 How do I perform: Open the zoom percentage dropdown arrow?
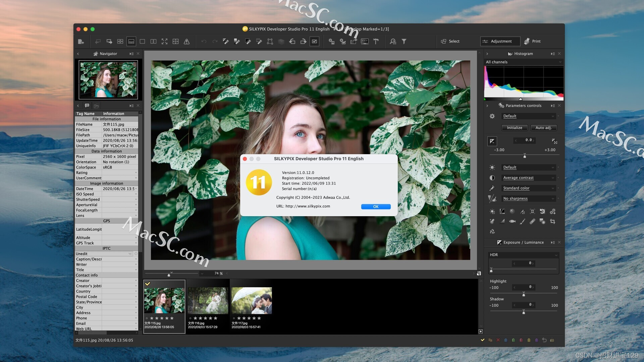point(202,274)
